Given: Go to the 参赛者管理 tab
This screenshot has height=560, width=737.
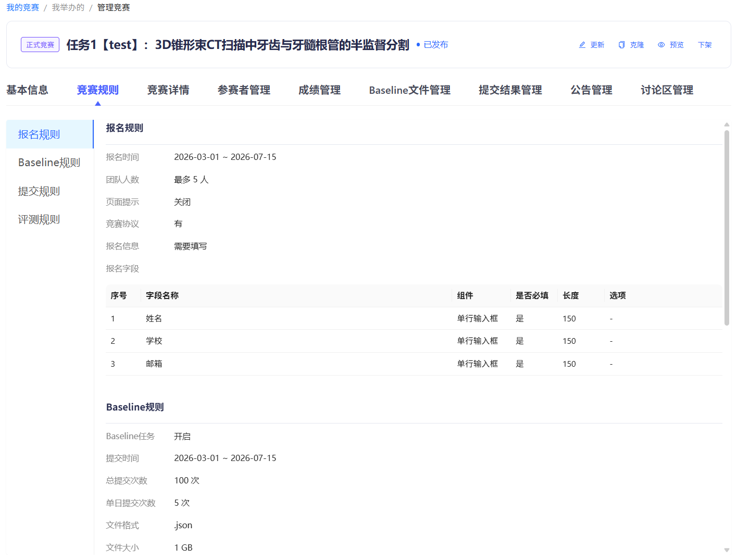Looking at the screenshot, I should 244,90.
